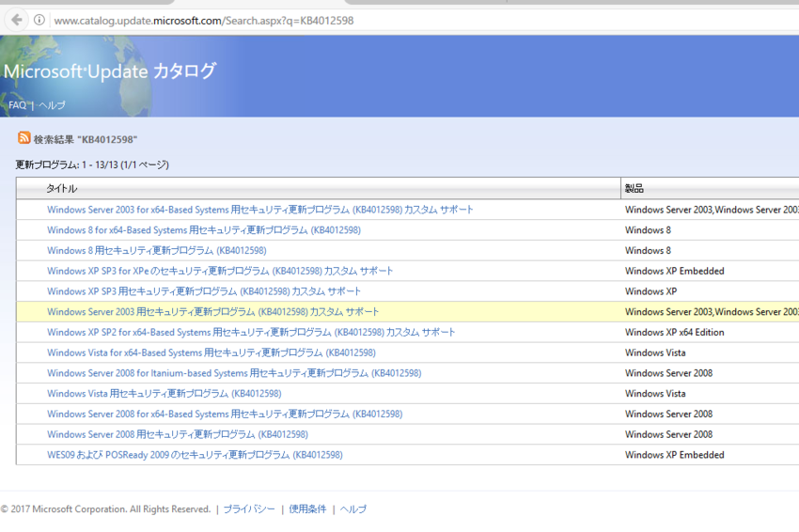This screenshot has width=799, height=532.
Task: Open Windows 8 for x64-Based Systems update link
Action: [x=204, y=230]
